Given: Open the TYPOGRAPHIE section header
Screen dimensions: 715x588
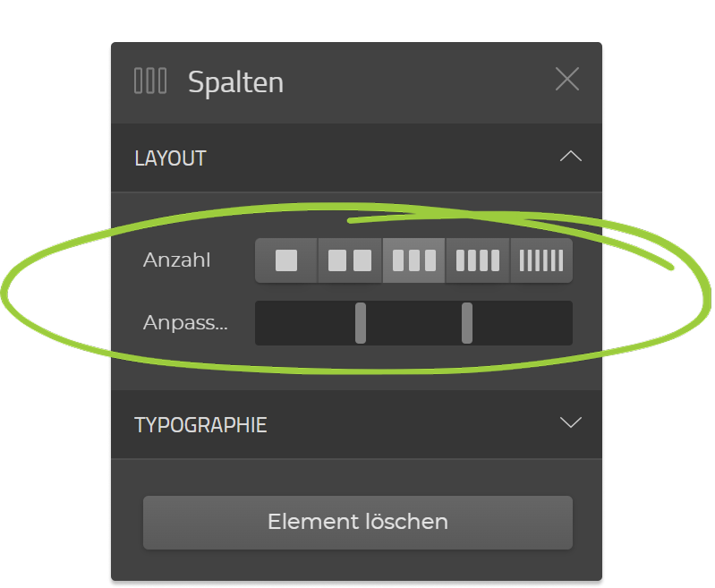Looking at the screenshot, I should 200,425.
